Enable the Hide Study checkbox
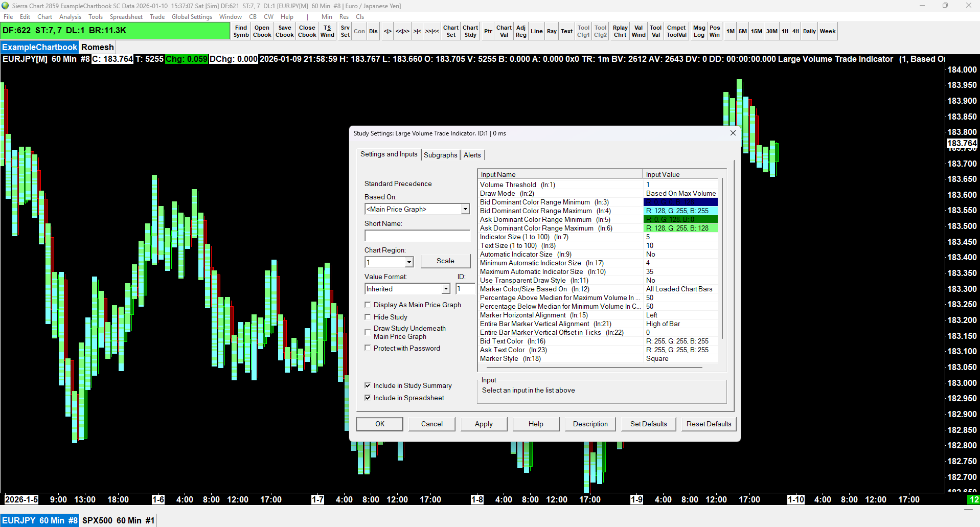980x527 pixels. coord(368,317)
